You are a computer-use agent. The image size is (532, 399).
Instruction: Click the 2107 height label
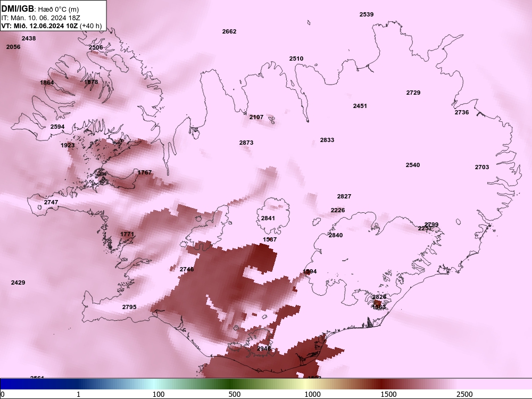[256, 117]
